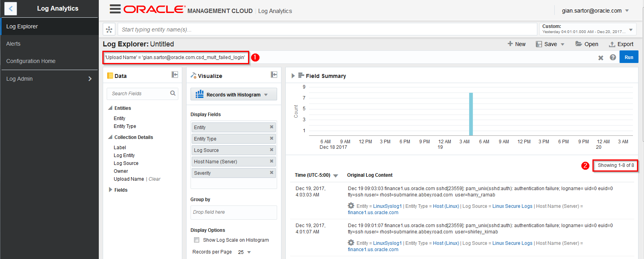Open LinuxSyslog1 link in second record
This screenshot has width=644, height=259.
(387, 243)
